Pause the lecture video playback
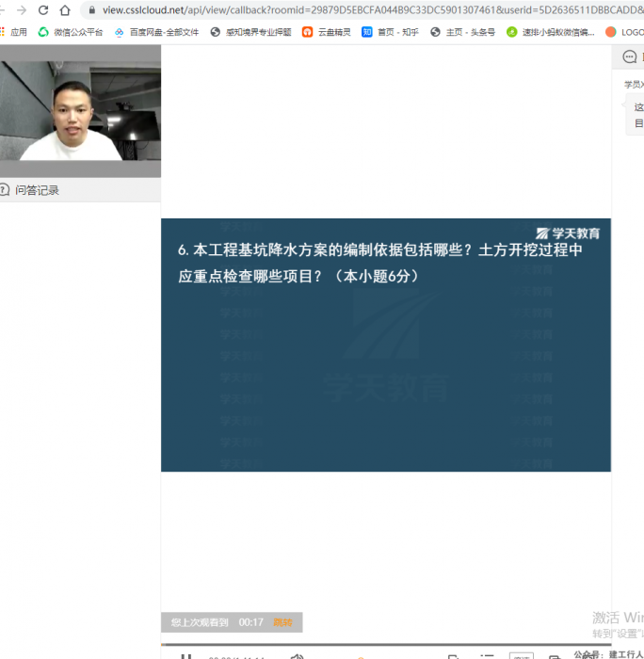 click(x=185, y=656)
